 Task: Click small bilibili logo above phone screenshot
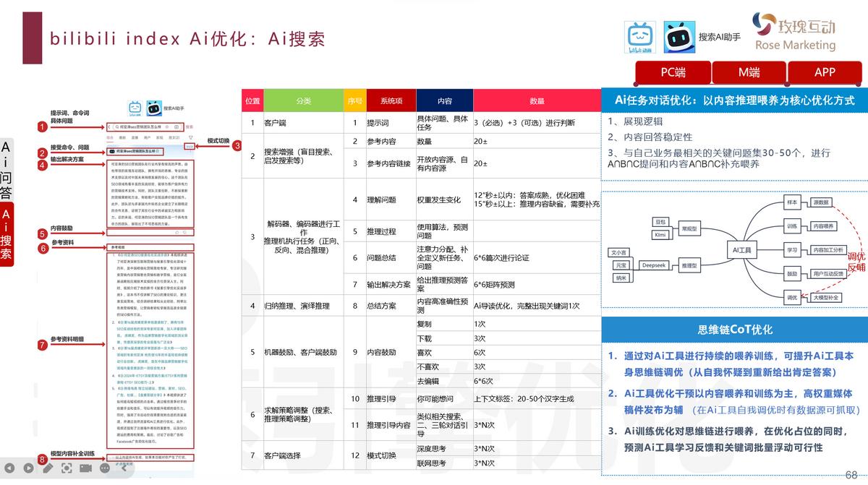point(135,108)
